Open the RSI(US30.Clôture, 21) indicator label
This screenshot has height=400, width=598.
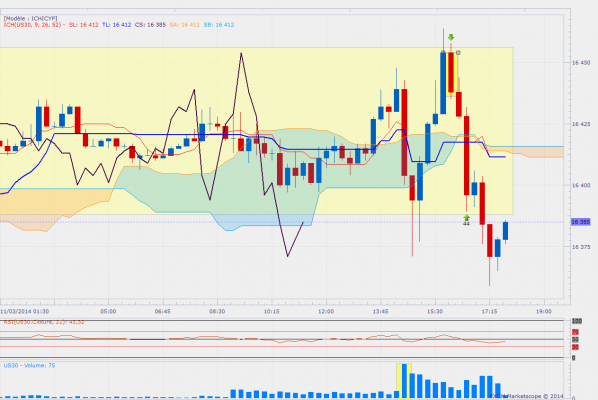[x=44, y=322]
